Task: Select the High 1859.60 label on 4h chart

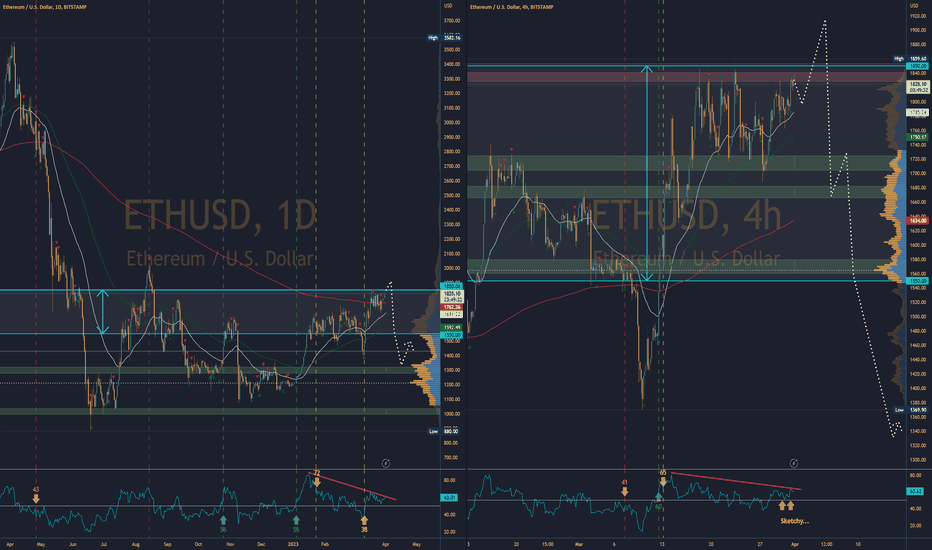Action: coord(911,59)
